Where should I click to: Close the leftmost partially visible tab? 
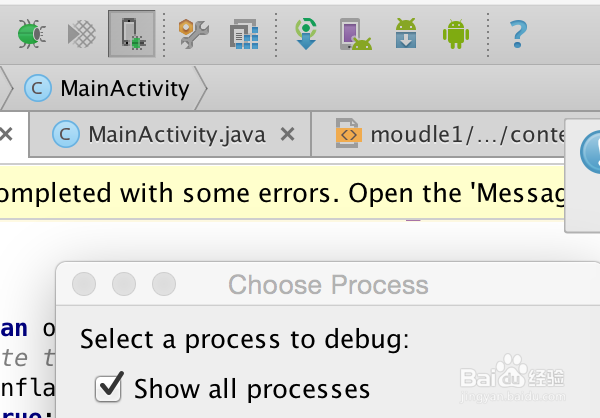6,134
